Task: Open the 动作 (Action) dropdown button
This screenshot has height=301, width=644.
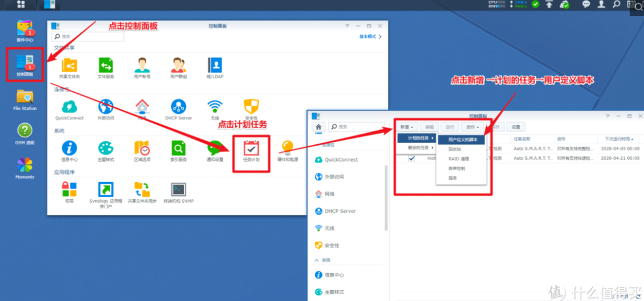Action: 470,127
